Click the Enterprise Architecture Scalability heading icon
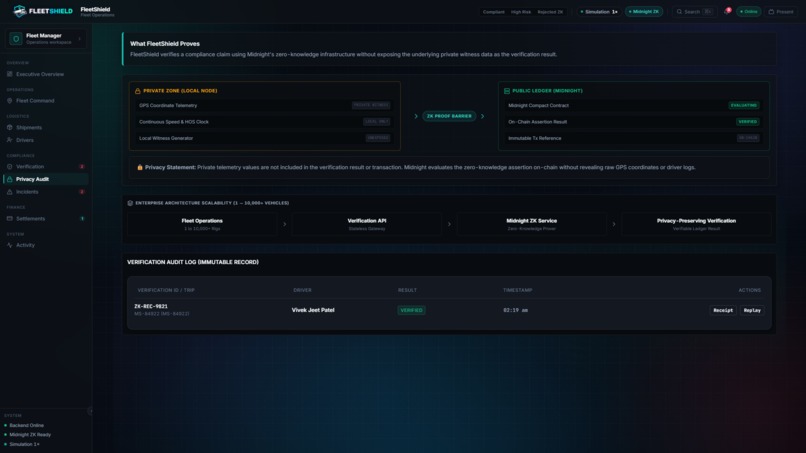The height and width of the screenshot is (453, 806). tap(130, 203)
